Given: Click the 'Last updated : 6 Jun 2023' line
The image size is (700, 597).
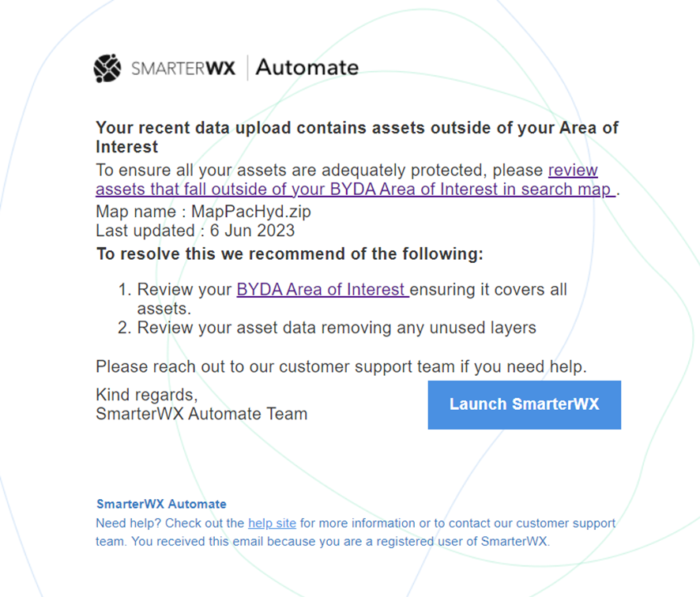Looking at the screenshot, I should (195, 231).
